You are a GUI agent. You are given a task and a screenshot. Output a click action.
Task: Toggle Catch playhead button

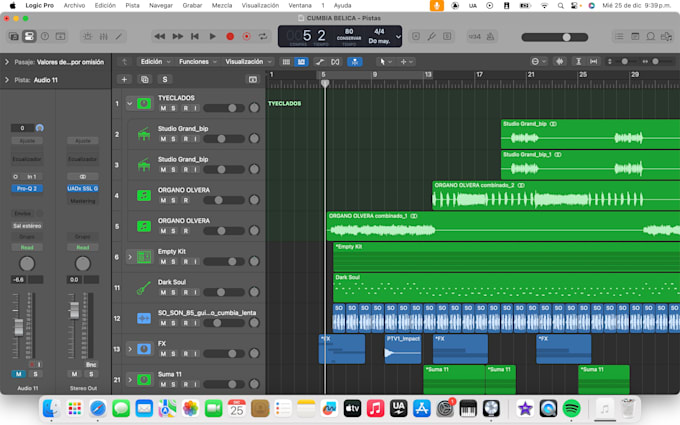(355, 62)
